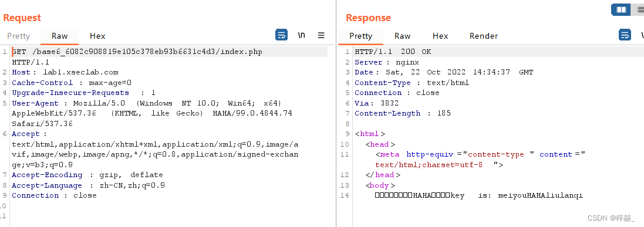Click the Request panel heading
The width and height of the screenshot is (644, 227).
point(22,18)
